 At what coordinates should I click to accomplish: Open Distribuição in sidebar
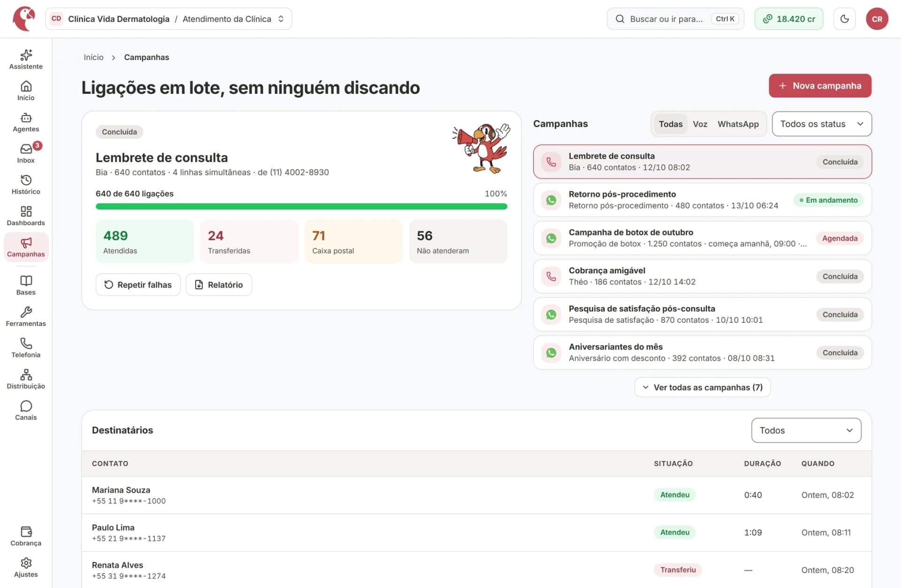pyautogui.click(x=26, y=380)
